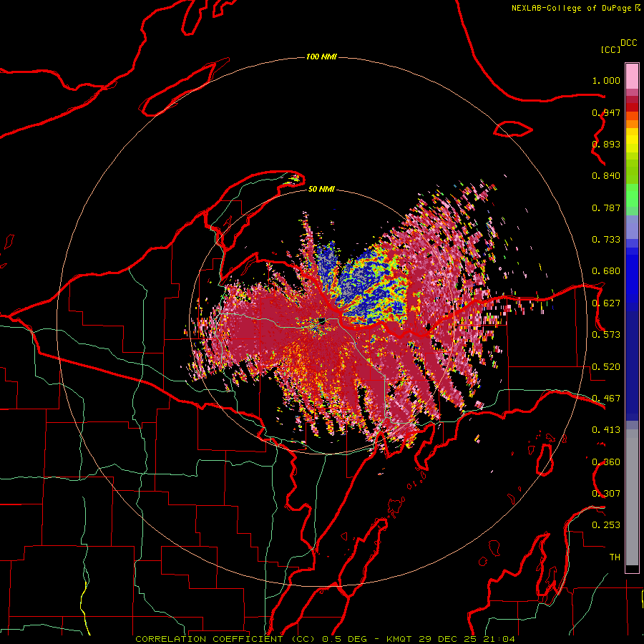This screenshot has height=644, width=644.
Task: Click the 0.787 color scale value
Action: tap(606, 208)
